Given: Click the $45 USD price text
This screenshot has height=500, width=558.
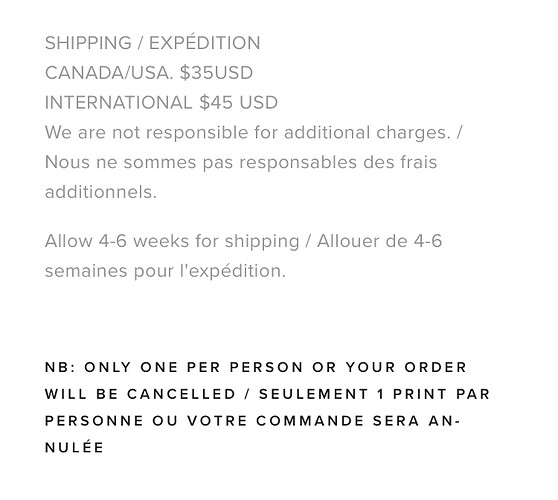Looking at the screenshot, I should 238,102.
